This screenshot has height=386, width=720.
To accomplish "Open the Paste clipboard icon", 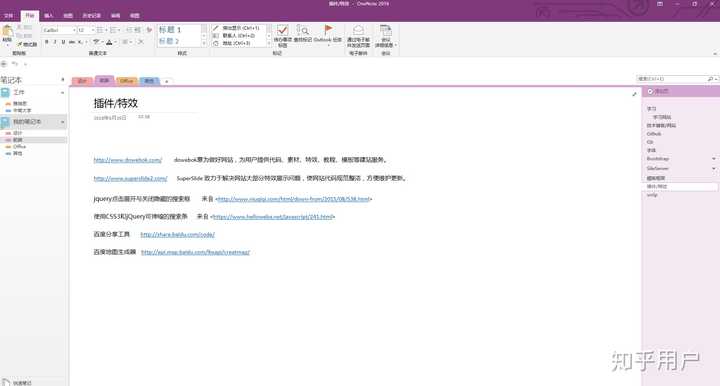I will 7,32.
